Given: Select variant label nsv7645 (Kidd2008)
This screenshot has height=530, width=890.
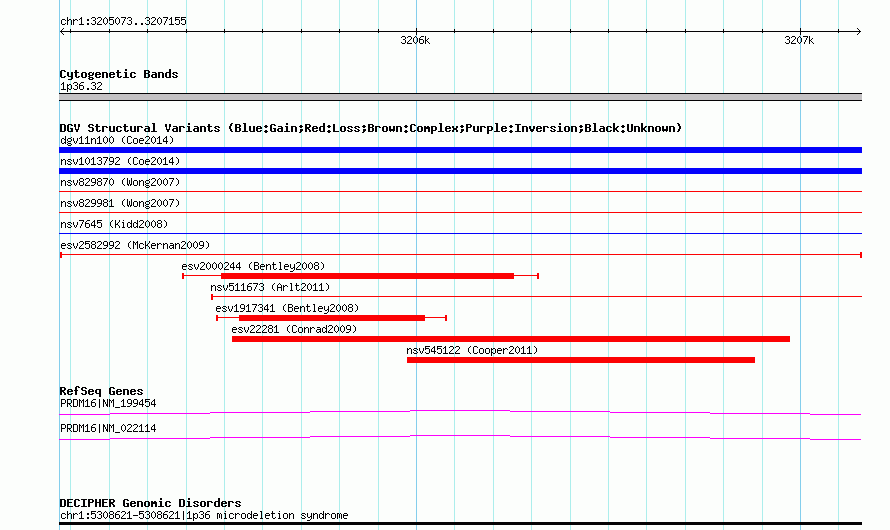Looking at the screenshot, I should [114, 224].
